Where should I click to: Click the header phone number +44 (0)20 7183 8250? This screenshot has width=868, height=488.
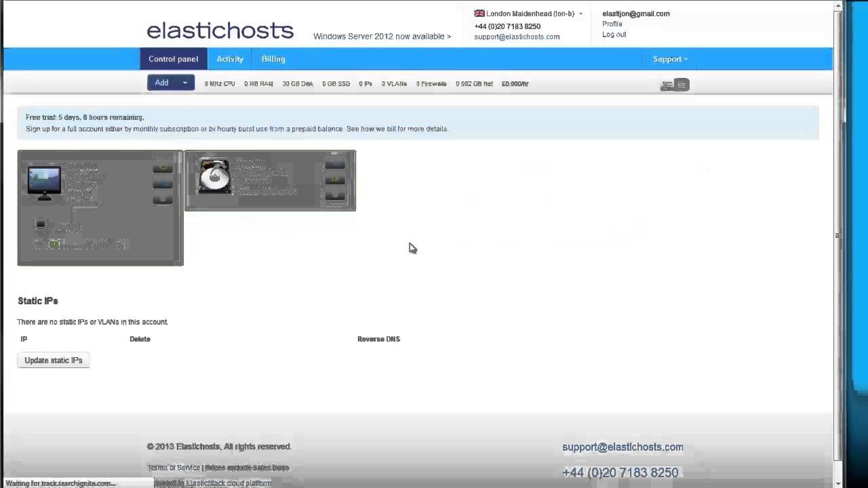pyautogui.click(x=507, y=26)
